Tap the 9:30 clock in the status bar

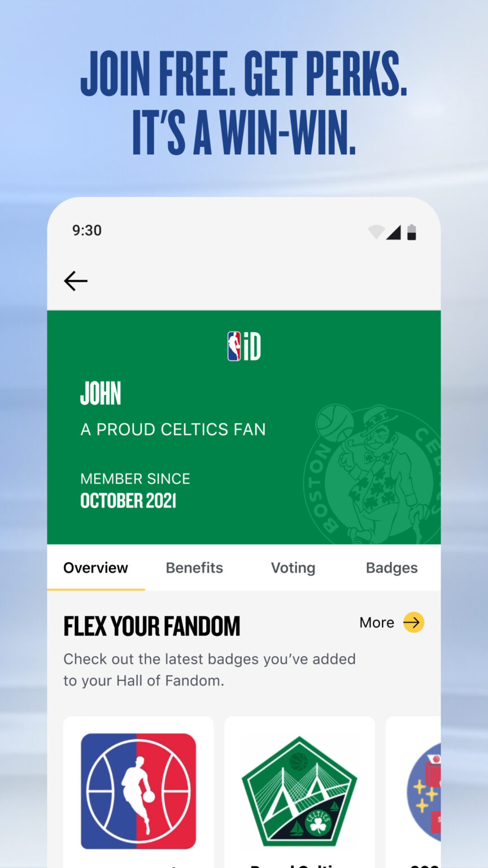(x=86, y=231)
